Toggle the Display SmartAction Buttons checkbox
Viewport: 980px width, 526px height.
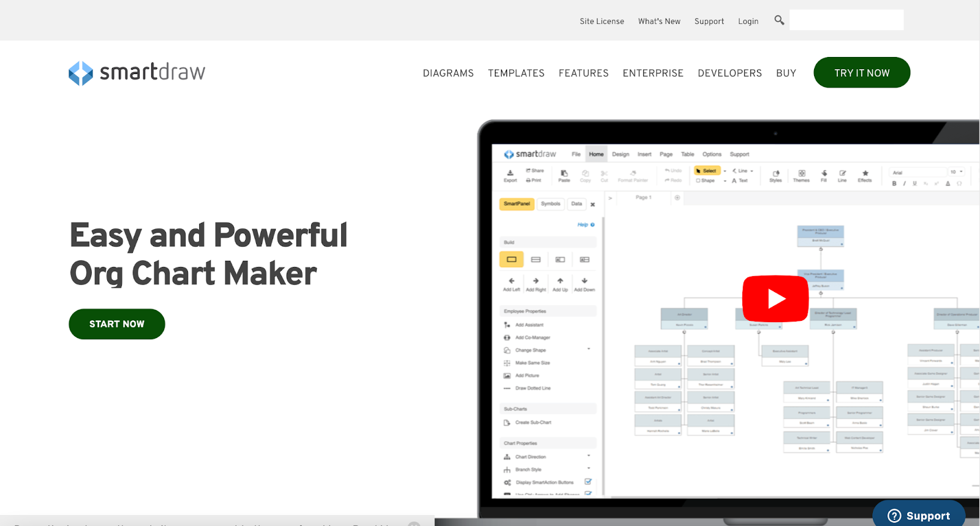588,482
